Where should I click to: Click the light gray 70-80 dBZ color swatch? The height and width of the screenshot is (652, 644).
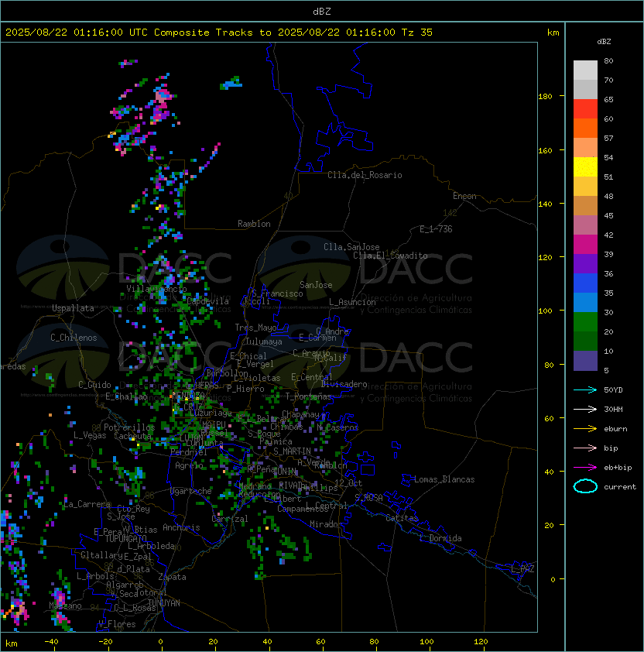585,70
